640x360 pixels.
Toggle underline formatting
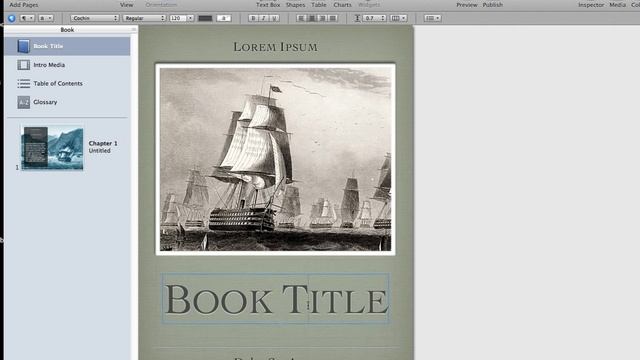[274, 18]
